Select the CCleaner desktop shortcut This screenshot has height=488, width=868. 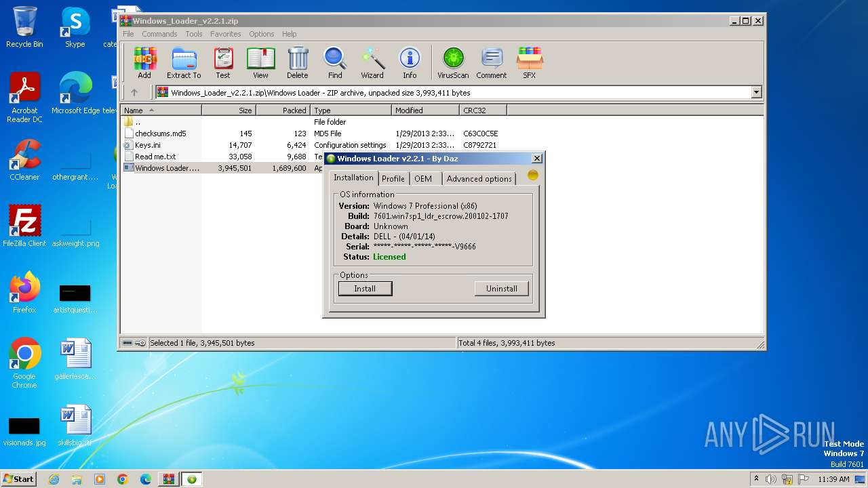pos(24,160)
